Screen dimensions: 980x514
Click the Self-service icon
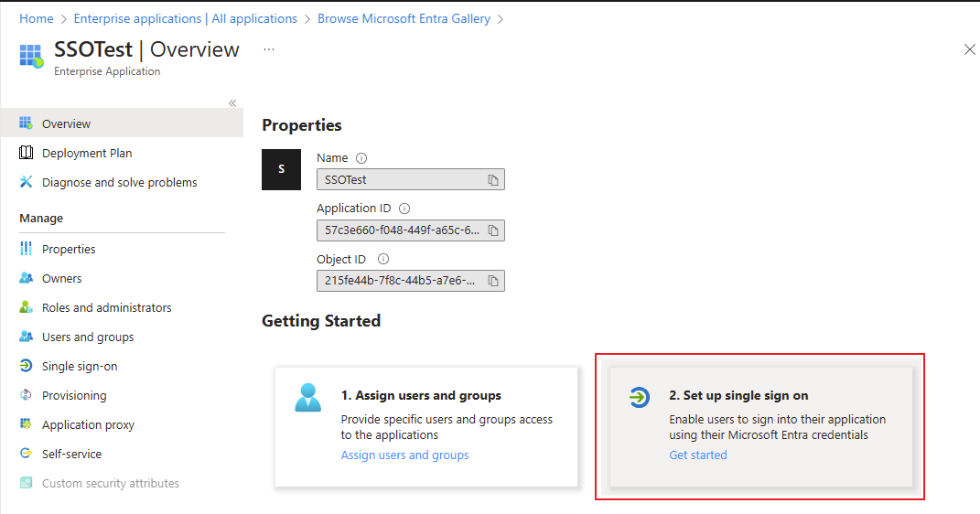tap(26, 454)
